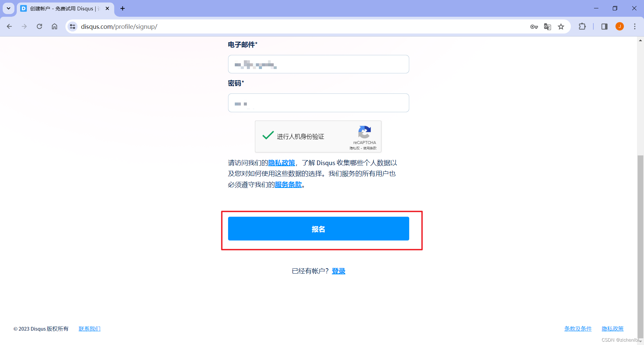View site information icon in address bar
644x345 pixels.
72,26
